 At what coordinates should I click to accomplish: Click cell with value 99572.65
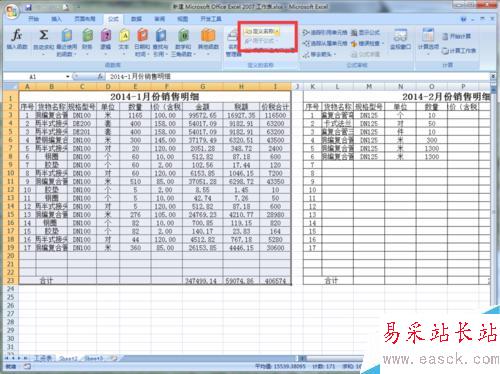[x=203, y=115]
